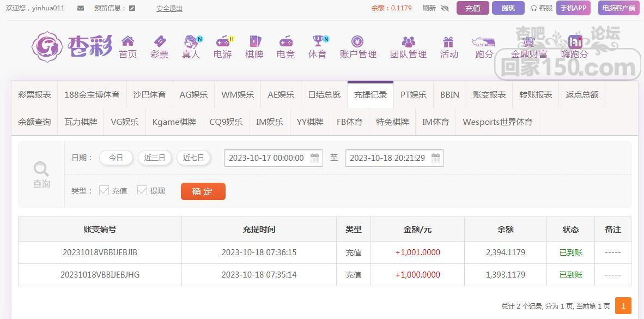The image size is (644, 319).
Task: Switch to 沙巴体育 tab
Action: point(149,94)
